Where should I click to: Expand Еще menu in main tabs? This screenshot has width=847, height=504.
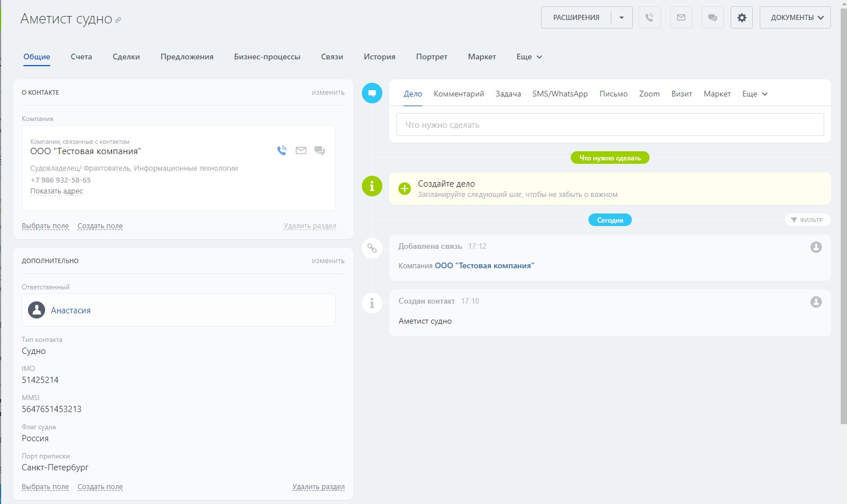[529, 57]
